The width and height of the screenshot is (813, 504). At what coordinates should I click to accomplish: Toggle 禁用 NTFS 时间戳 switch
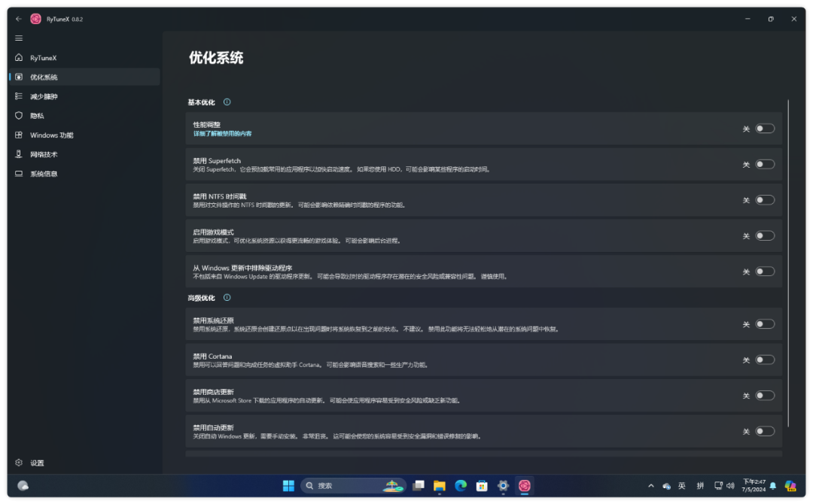(x=765, y=200)
